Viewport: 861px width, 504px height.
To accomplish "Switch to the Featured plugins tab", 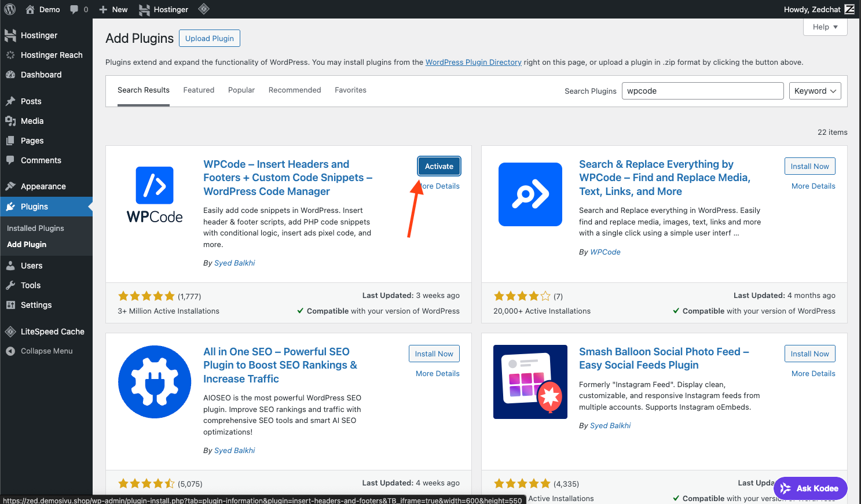I will 199,90.
